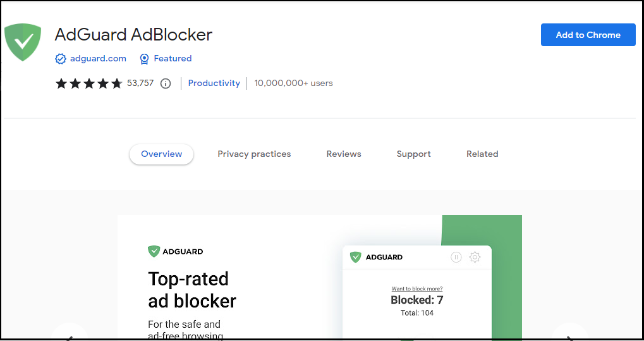Click the Top-rated ad blocker heading
Image resolution: width=644 pixels, height=341 pixels.
[x=191, y=290]
